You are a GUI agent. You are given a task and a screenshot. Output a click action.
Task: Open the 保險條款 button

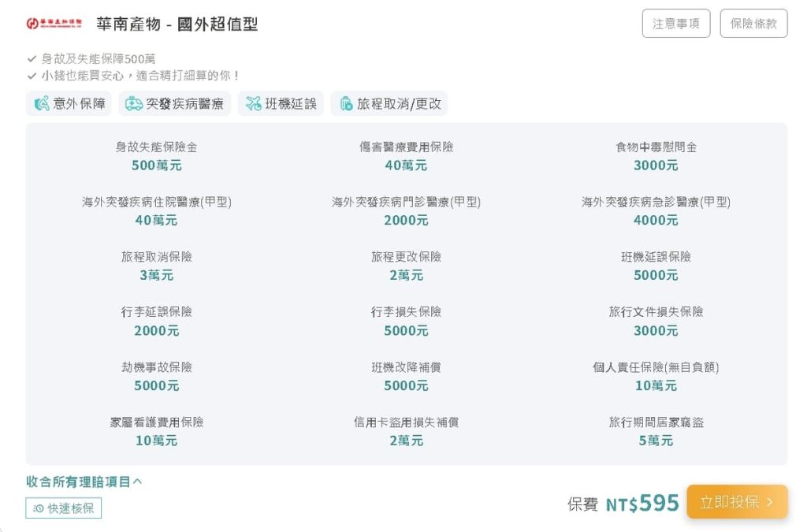(x=753, y=23)
